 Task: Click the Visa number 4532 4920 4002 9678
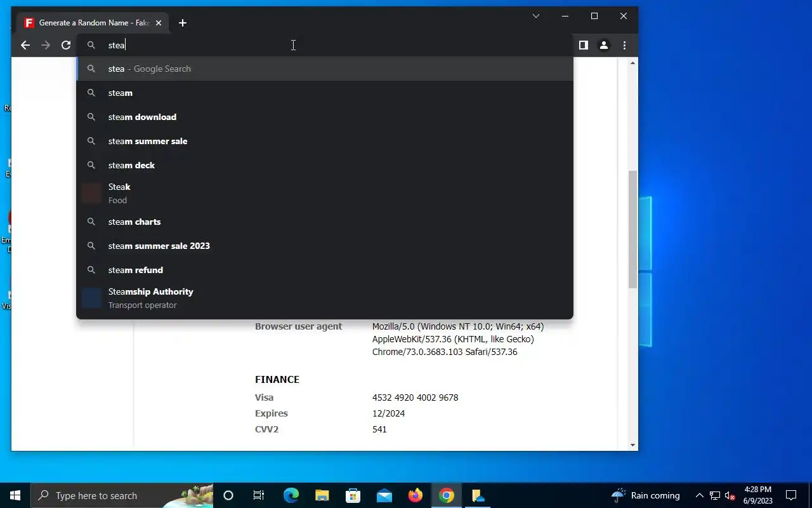415,398
